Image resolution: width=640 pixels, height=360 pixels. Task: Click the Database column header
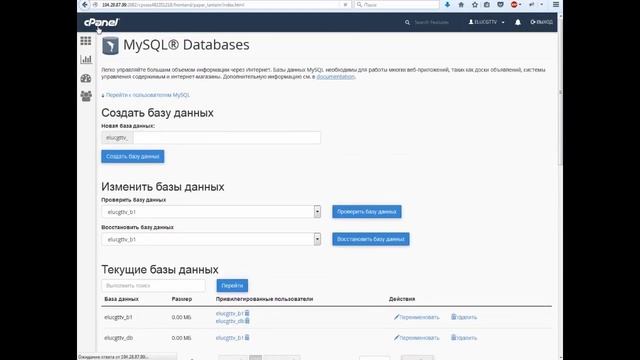[121, 299]
